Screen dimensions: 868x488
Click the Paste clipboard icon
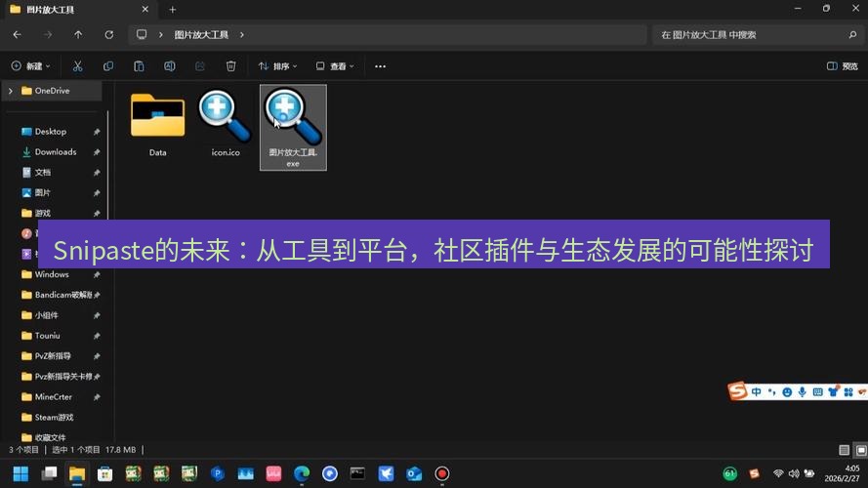click(139, 66)
